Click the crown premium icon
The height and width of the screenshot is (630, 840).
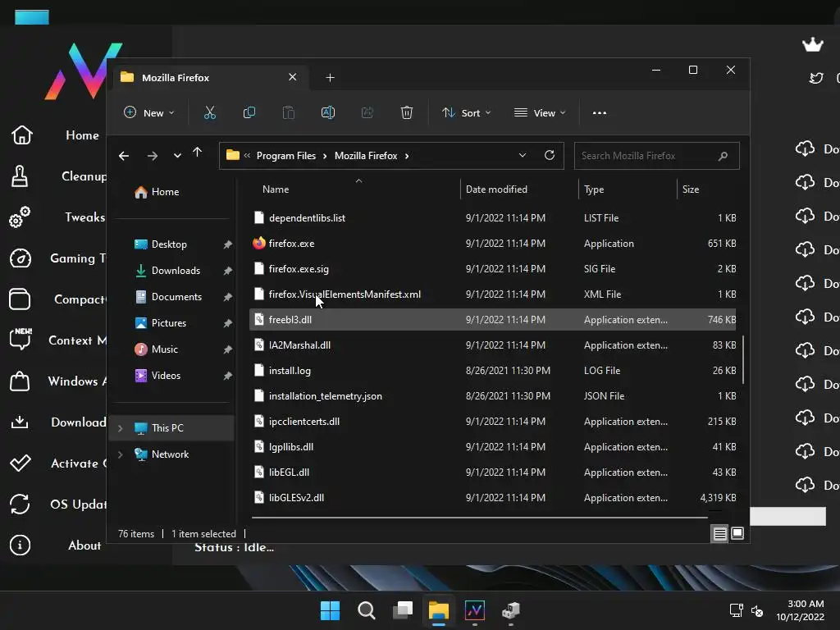pyautogui.click(x=813, y=44)
